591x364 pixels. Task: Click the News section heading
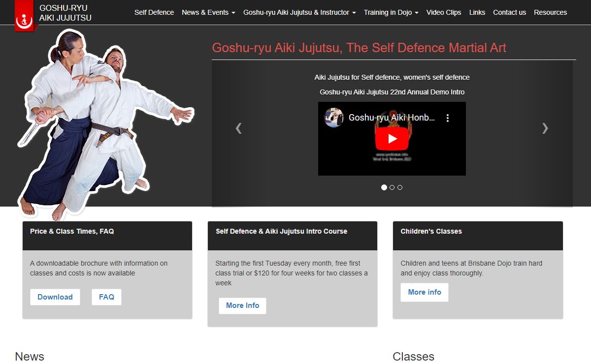pyautogui.click(x=30, y=357)
